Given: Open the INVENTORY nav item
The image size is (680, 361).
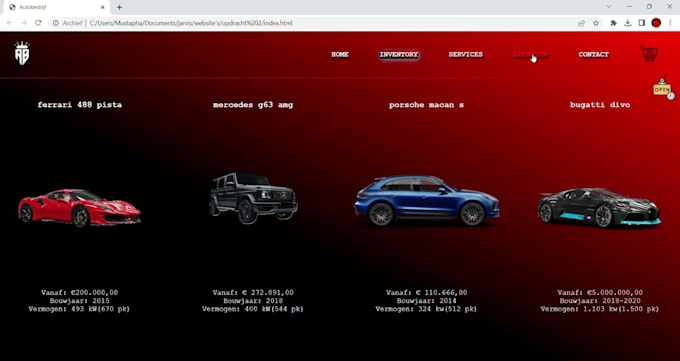Looking at the screenshot, I should 399,55.
